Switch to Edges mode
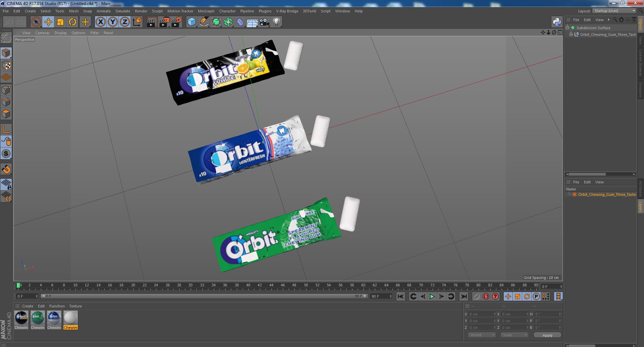 pos(6,102)
